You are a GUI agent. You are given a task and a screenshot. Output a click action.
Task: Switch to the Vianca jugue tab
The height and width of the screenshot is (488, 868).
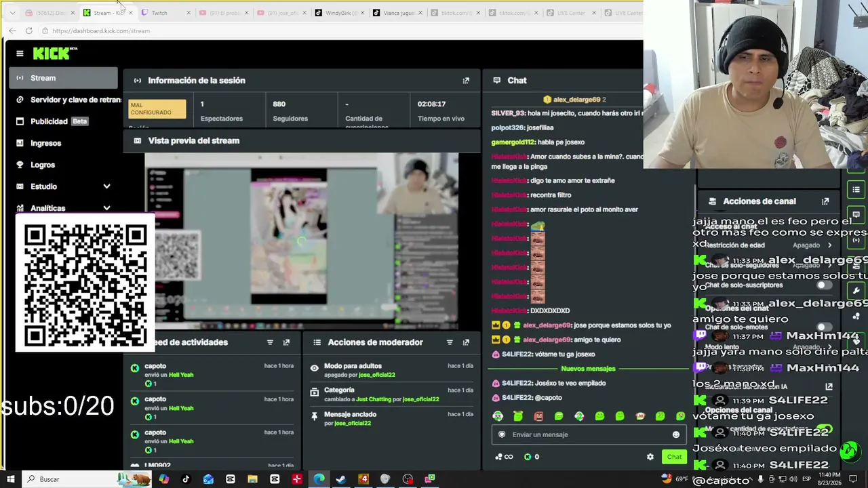pyautogui.click(x=399, y=13)
